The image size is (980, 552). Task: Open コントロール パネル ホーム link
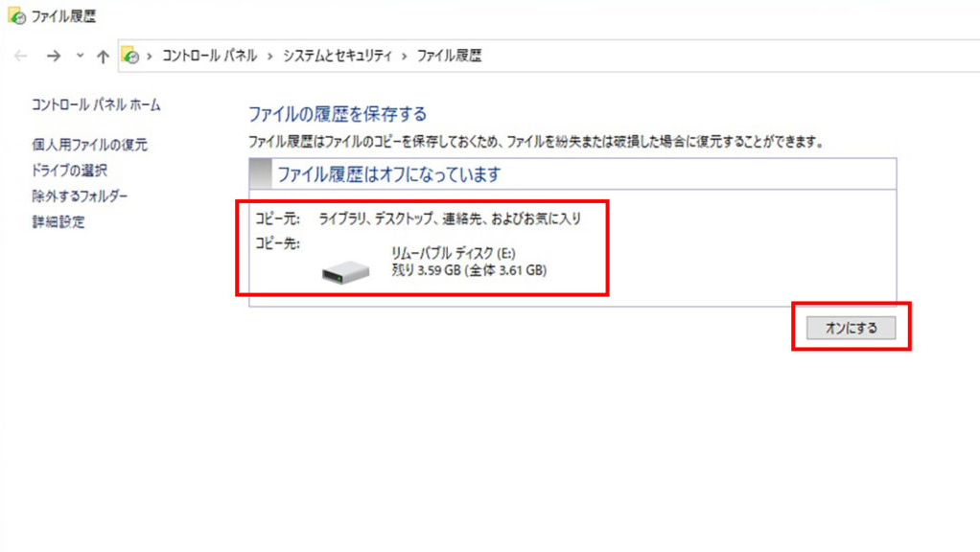[96, 104]
